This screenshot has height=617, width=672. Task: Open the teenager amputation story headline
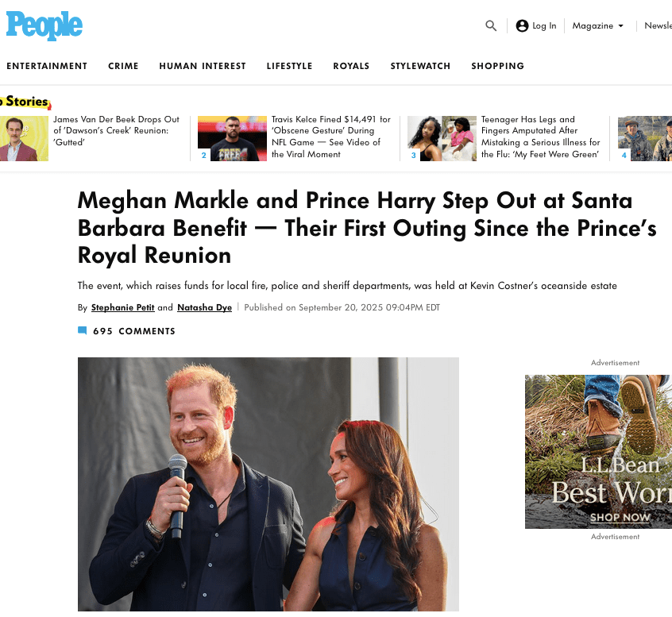point(540,137)
